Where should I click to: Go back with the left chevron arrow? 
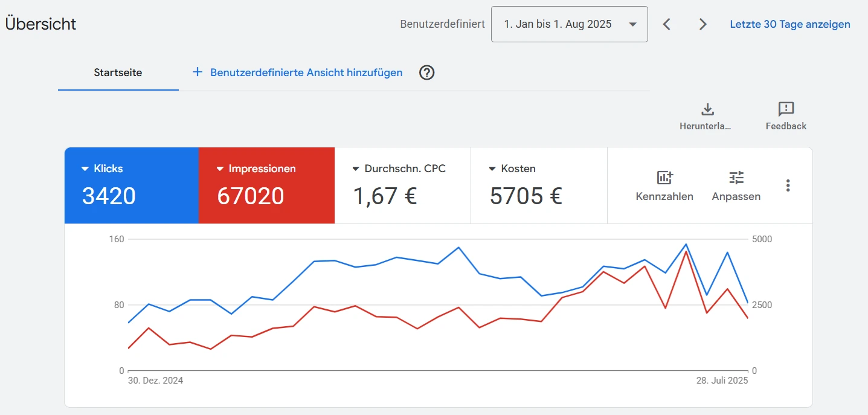pyautogui.click(x=666, y=24)
